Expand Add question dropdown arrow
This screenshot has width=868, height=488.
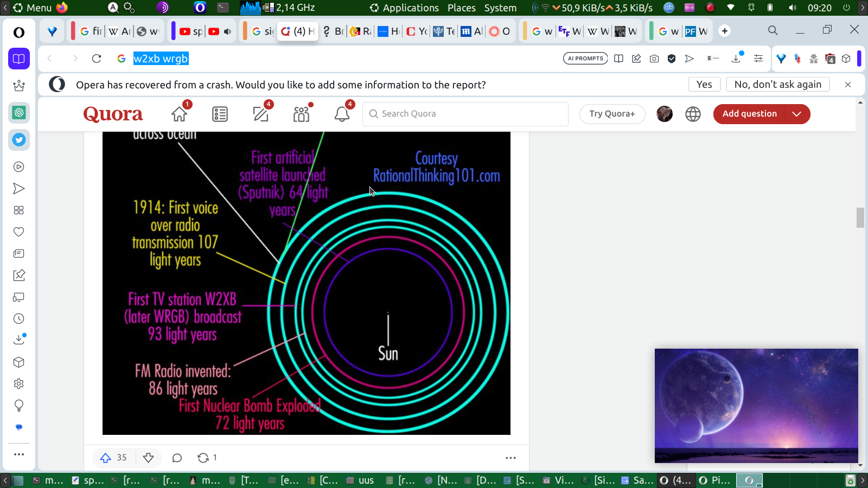click(x=796, y=114)
